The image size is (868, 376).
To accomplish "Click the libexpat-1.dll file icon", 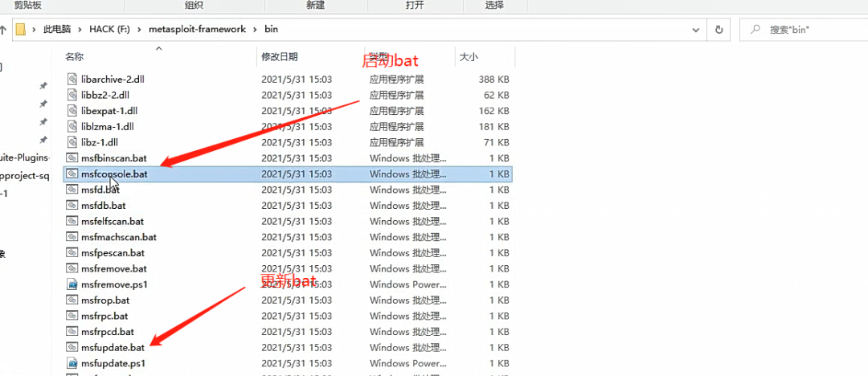I will tap(72, 111).
